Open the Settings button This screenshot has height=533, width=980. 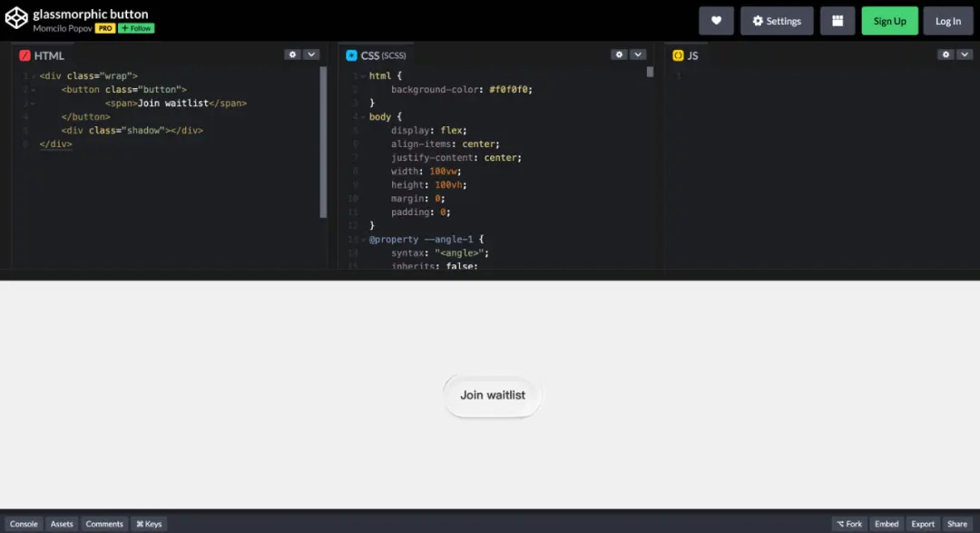(777, 21)
